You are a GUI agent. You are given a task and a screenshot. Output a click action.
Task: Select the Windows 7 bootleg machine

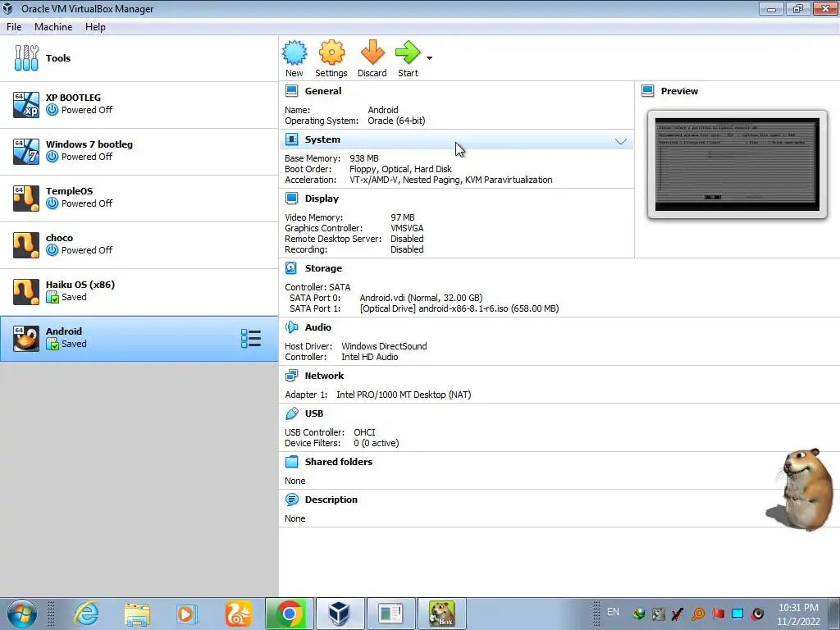[x=139, y=152]
